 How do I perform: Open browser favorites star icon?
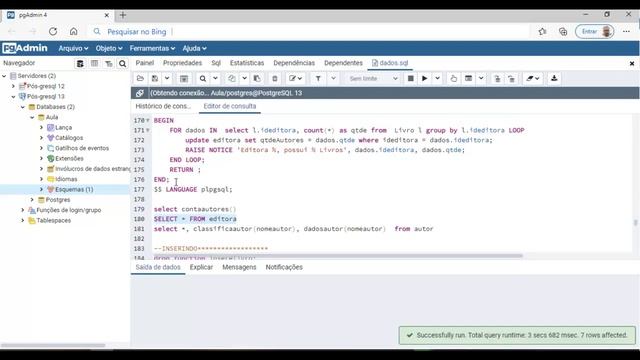(542, 31)
